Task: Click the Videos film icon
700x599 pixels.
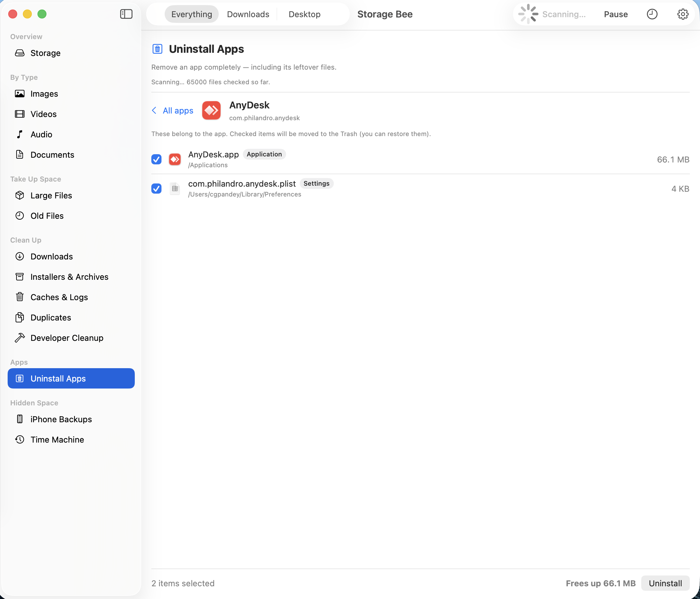Action: [20, 114]
